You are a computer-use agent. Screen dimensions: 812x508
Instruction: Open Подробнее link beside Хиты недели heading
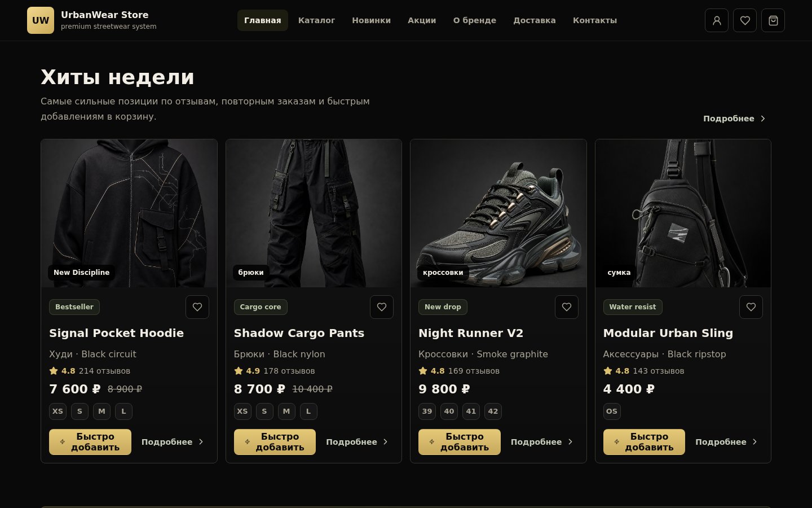(x=734, y=119)
